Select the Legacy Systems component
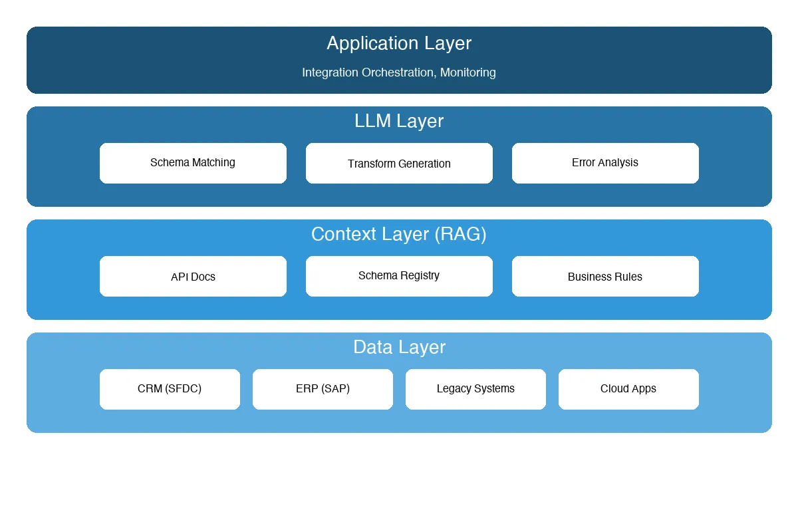The width and height of the screenshot is (798, 532). [475, 389]
